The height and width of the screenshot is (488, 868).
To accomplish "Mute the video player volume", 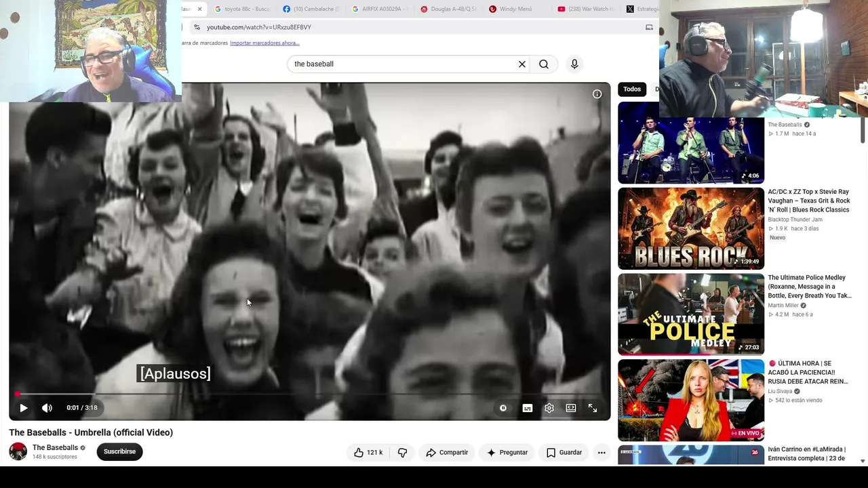I will point(47,408).
